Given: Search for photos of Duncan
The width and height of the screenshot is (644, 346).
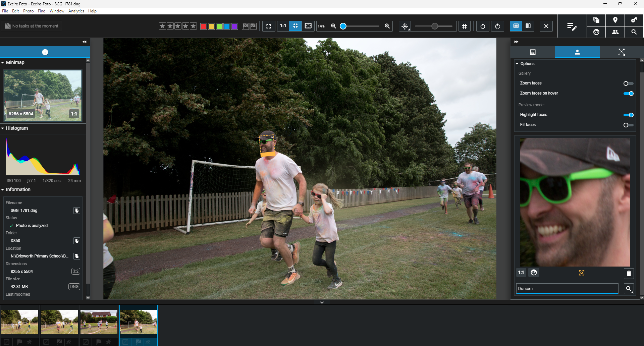Looking at the screenshot, I should [x=629, y=289].
